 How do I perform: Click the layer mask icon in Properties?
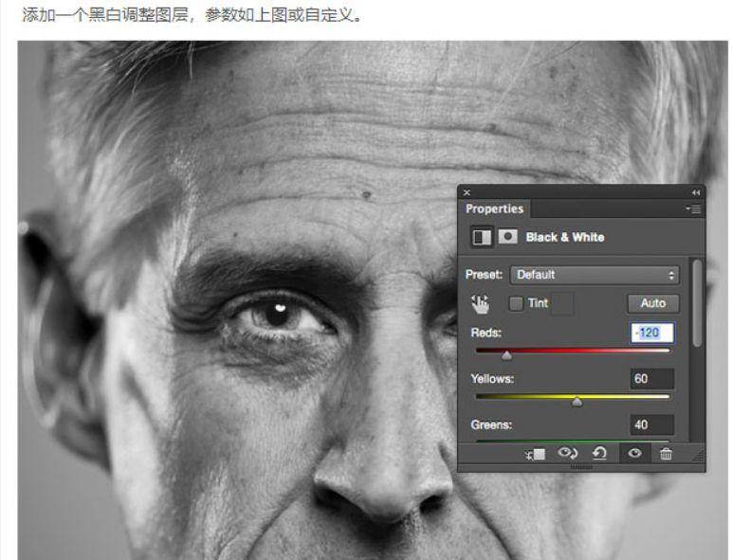point(508,237)
